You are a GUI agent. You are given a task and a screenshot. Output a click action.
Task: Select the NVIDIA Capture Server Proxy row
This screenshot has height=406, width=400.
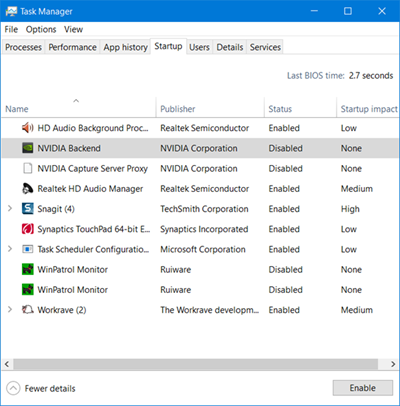point(200,168)
